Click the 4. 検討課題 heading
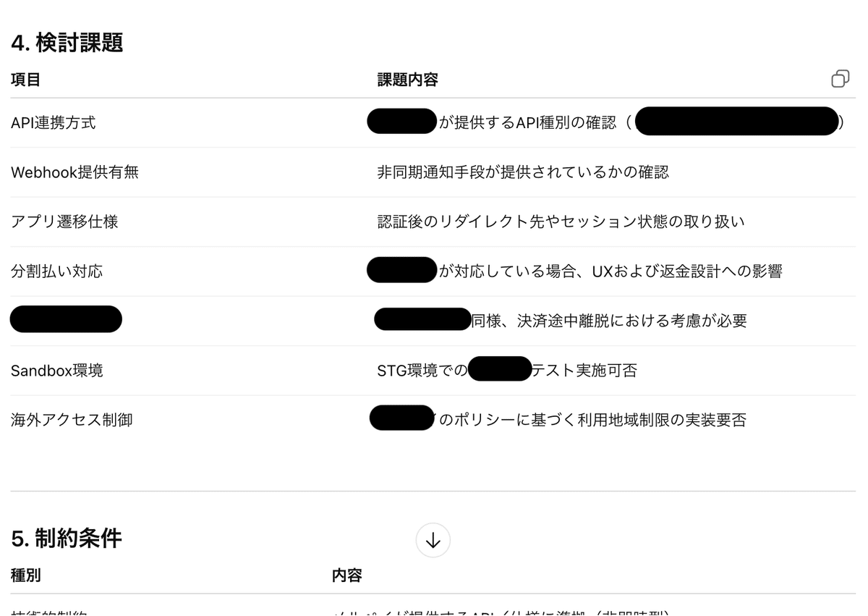The height and width of the screenshot is (616, 868). click(67, 43)
